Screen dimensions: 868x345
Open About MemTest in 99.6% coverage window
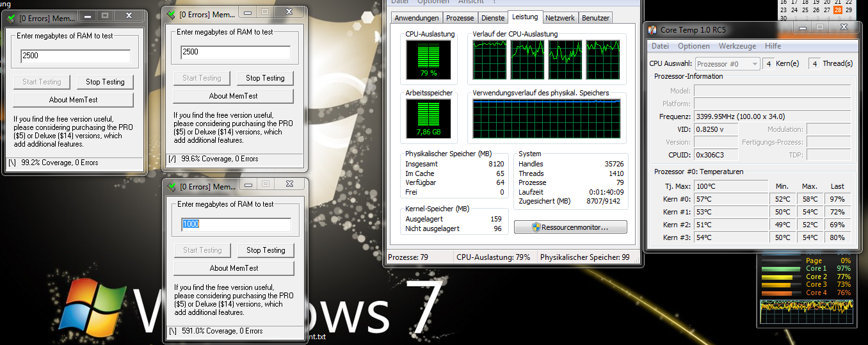[233, 96]
